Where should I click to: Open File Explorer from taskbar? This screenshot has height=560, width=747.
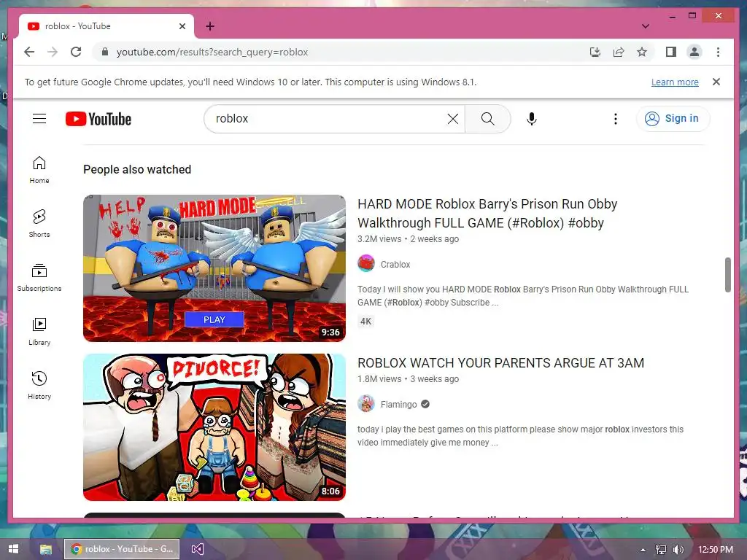pos(46,549)
